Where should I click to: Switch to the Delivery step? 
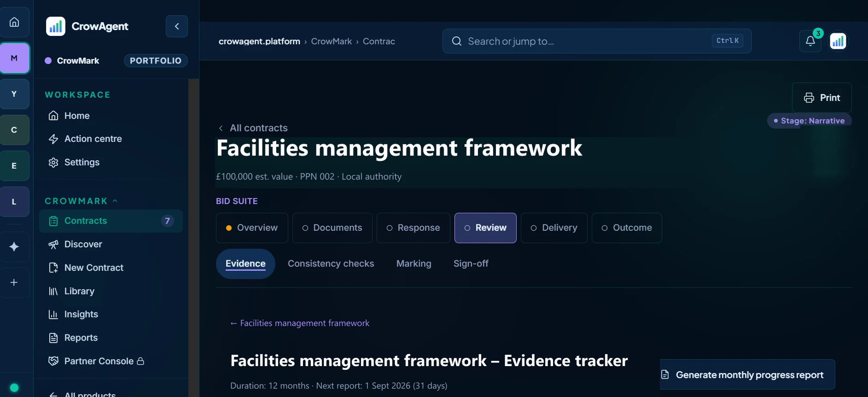(554, 228)
